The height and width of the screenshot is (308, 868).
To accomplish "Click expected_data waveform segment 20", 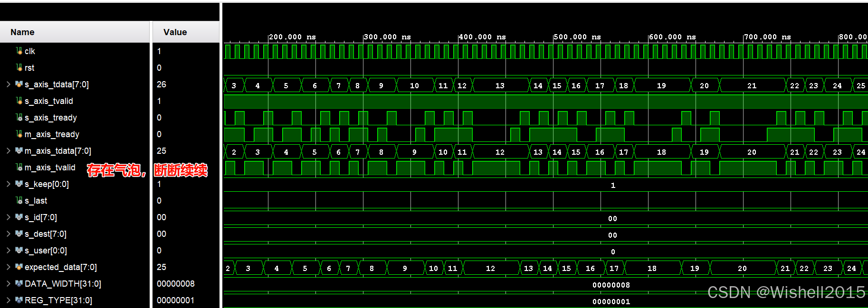I will tap(743, 268).
